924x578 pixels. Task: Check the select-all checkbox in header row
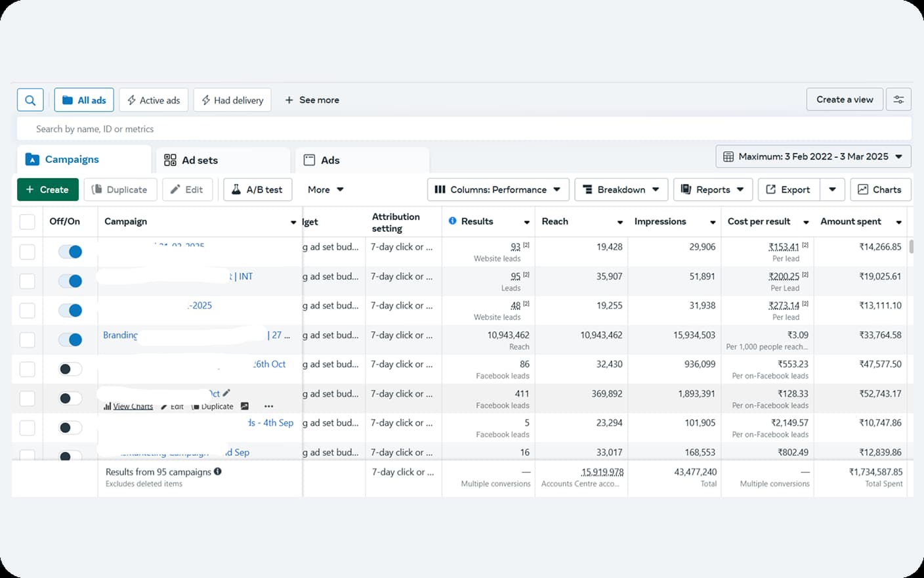coord(27,222)
